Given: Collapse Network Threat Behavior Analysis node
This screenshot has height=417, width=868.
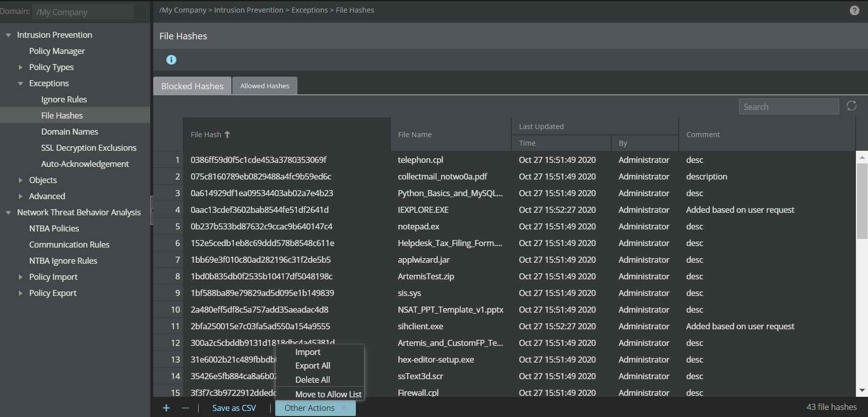Looking at the screenshot, I should click(x=9, y=213).
